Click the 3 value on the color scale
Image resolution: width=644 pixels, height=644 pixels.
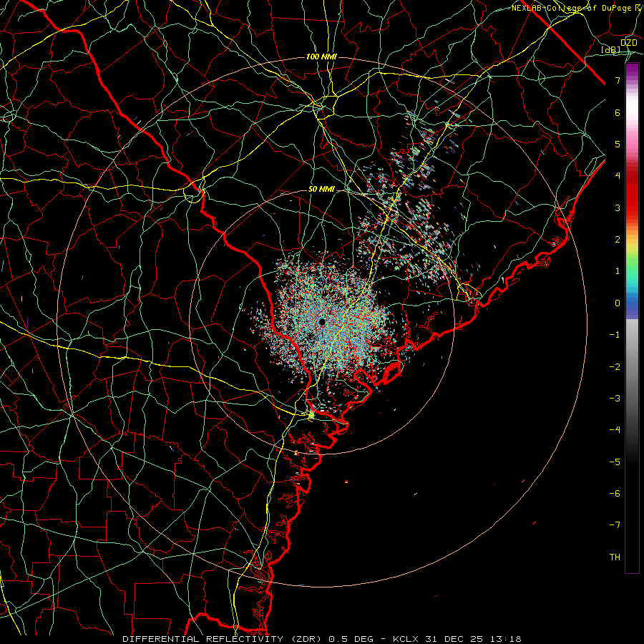point(618,208)
